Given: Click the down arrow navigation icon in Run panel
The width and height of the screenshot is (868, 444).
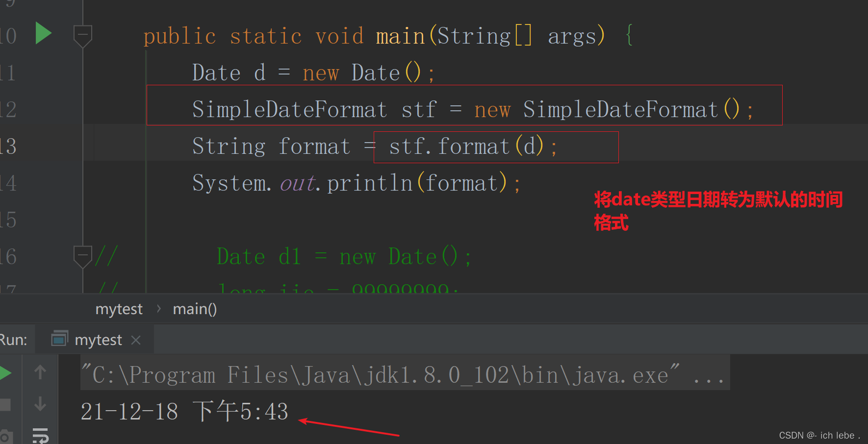Looking at the screenshot, I should tap(41, 404).
